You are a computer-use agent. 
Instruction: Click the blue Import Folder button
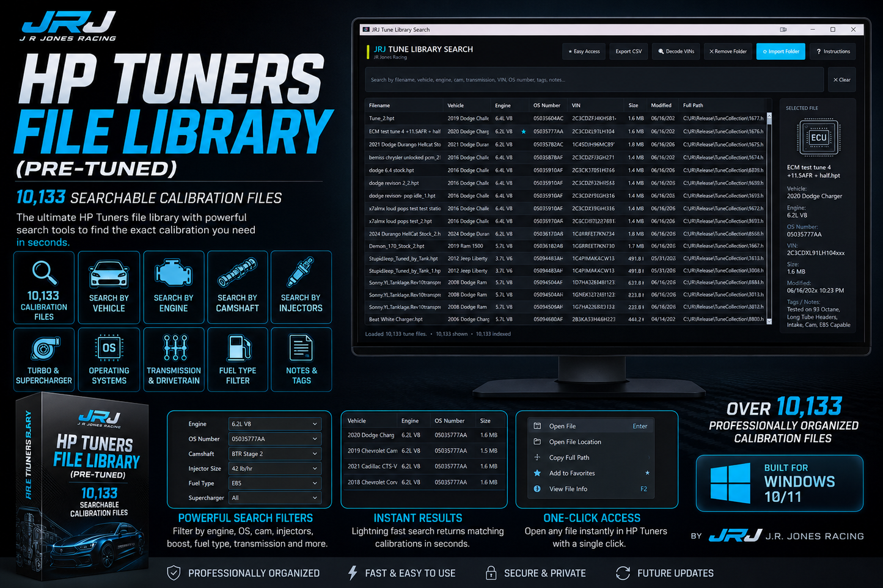point(781,51)
